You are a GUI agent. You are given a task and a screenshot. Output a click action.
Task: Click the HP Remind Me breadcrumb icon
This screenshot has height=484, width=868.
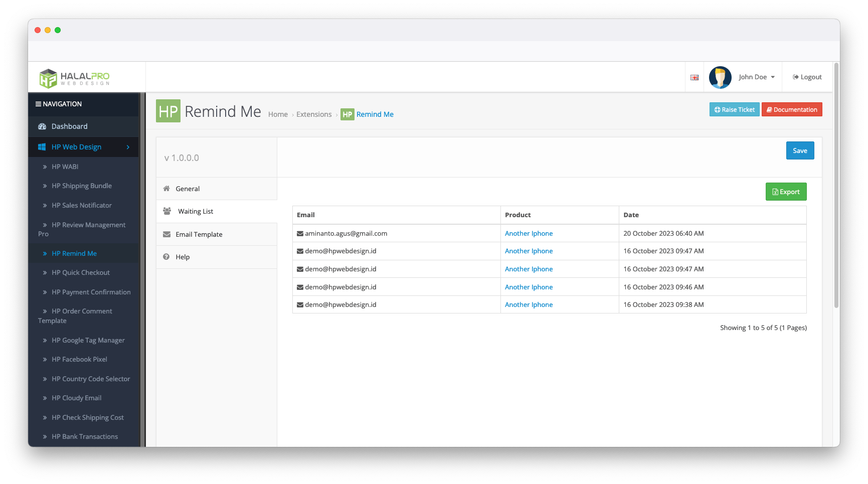(x=347, y=114)
